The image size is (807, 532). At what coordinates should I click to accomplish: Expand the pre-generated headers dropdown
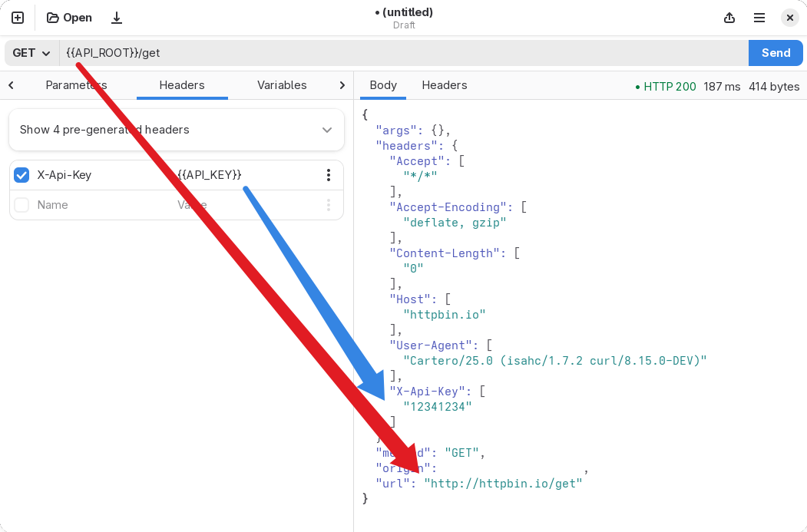pyautogui.click(x=327, y=130)
